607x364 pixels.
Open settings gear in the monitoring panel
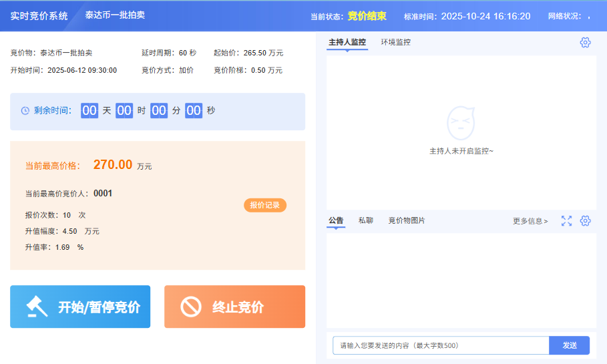tap(585, 43)
